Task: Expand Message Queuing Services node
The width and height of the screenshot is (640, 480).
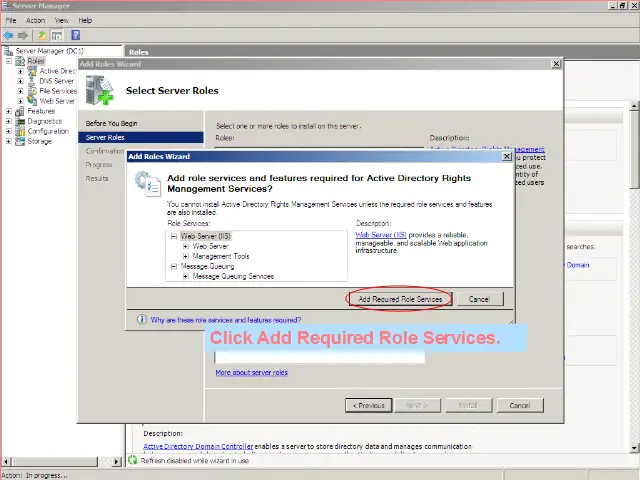Action: pyautogui.click(x=186, y=276)
